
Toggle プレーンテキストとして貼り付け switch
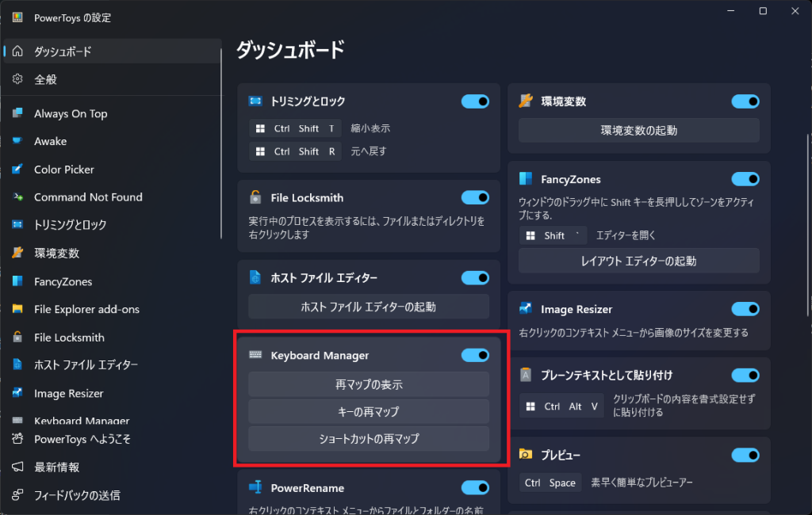tap(745, 376)
